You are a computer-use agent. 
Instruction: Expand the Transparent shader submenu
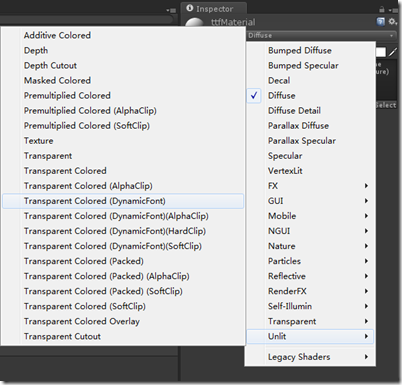(310, 321)
